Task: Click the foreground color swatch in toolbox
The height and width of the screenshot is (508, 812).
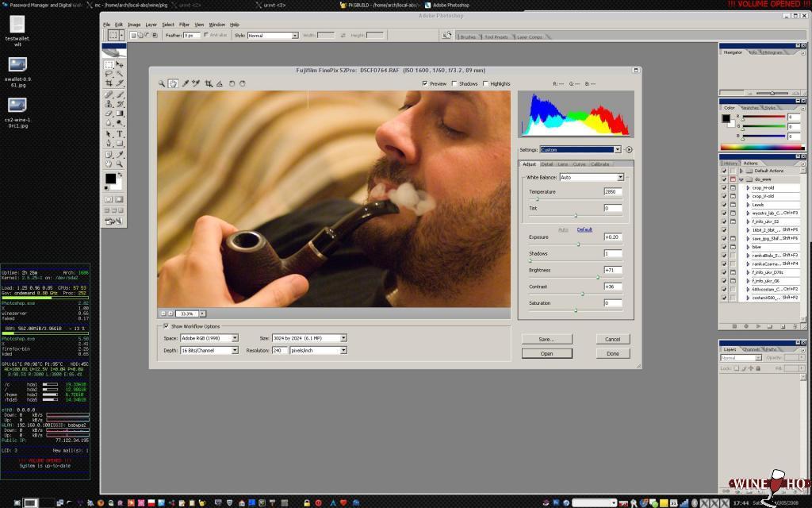Action: [111, 179]
